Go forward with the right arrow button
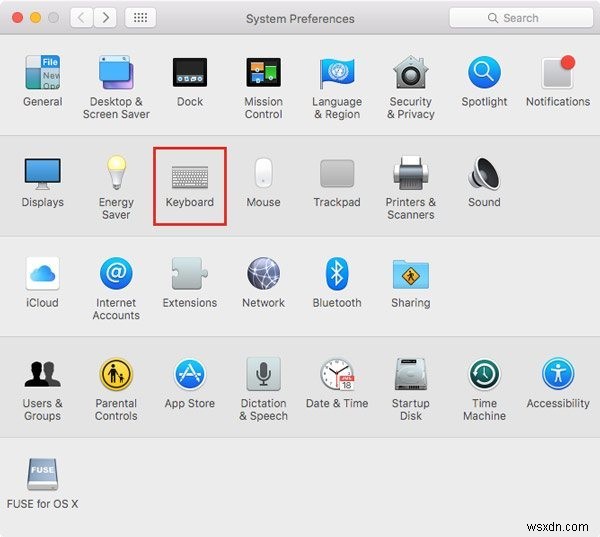The height and width of the screenshot is (537, 600). click(105, 18)
